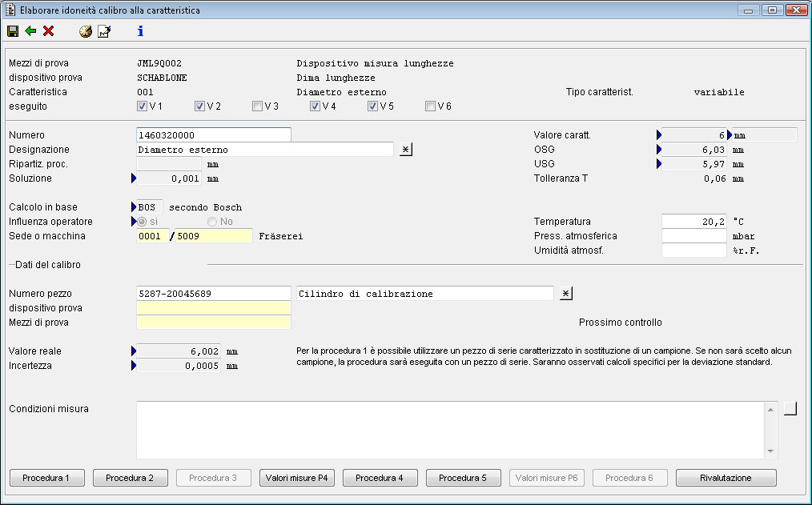Click the 'JML9Q002' test equipment code

[159, 63]
